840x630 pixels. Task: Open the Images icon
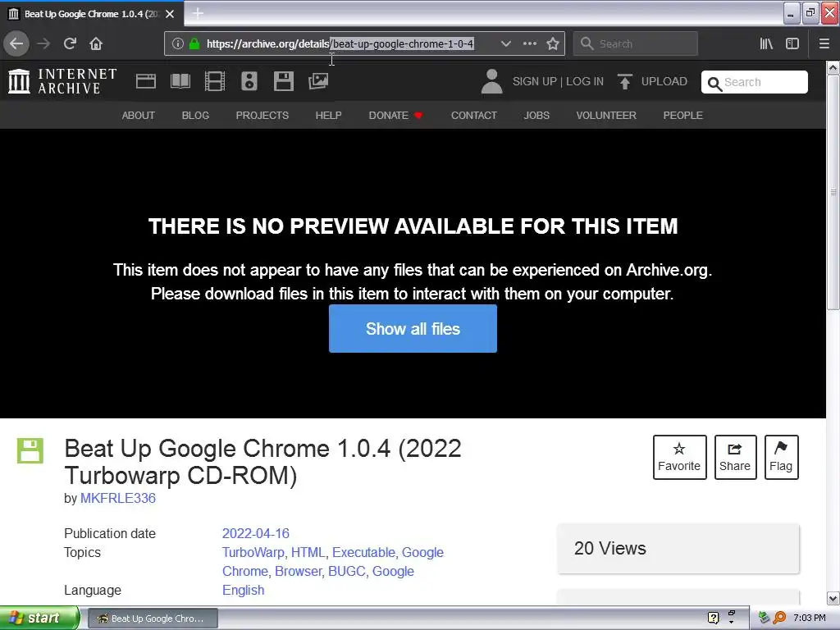[318, 81]
